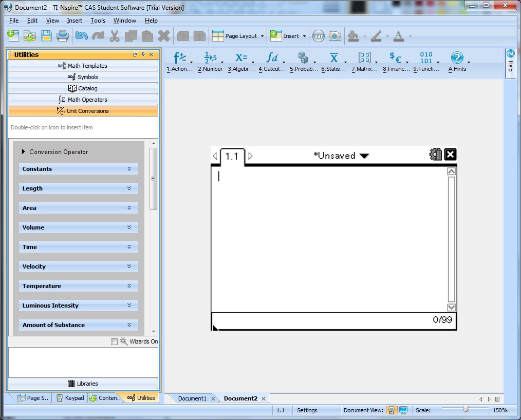This screenshot has width=521, height=420.
Task: Open the Matrix & Vector tools icon
Action: click(364, 58)
